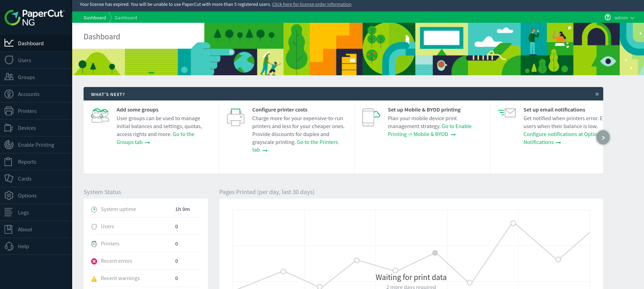644x289 pixels.
Task: Open Enable Printing in the sidebar
Action: (x=36, y=145)
